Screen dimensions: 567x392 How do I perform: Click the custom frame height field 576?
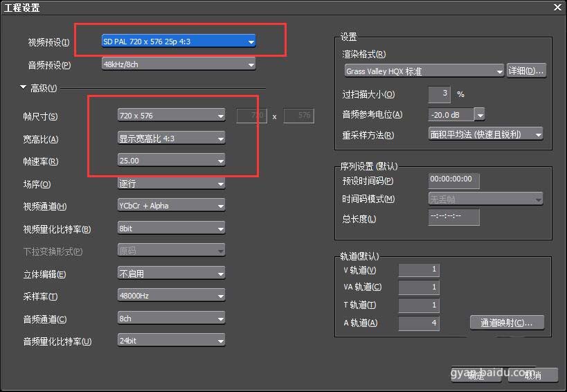[298, 116]
